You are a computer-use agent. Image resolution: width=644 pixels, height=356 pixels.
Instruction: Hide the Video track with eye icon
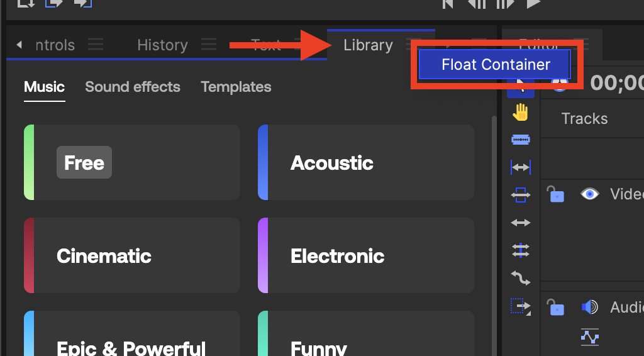[589, 194]
